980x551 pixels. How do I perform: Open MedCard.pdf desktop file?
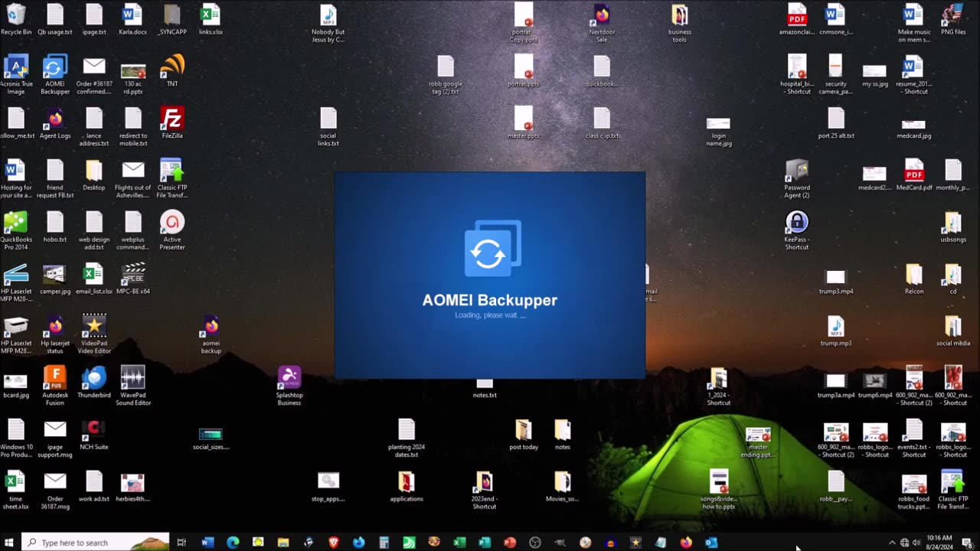pyautogui.click(x=914, y=174)
